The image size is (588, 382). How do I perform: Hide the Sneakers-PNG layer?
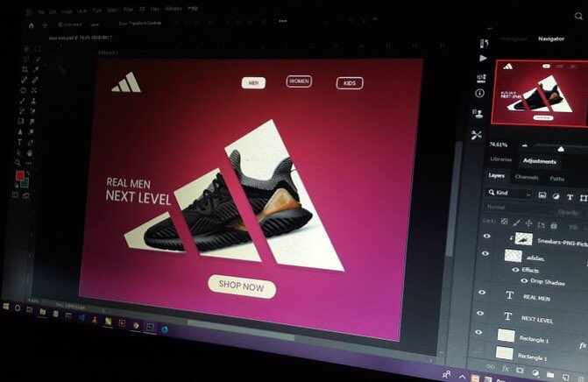click(x=486, y=236)
